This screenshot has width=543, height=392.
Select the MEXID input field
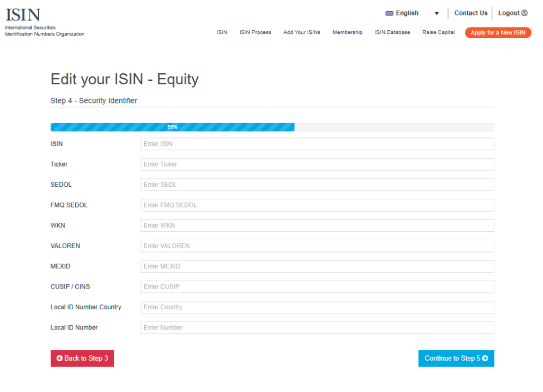pyautogui.click(x=317, y=266)
